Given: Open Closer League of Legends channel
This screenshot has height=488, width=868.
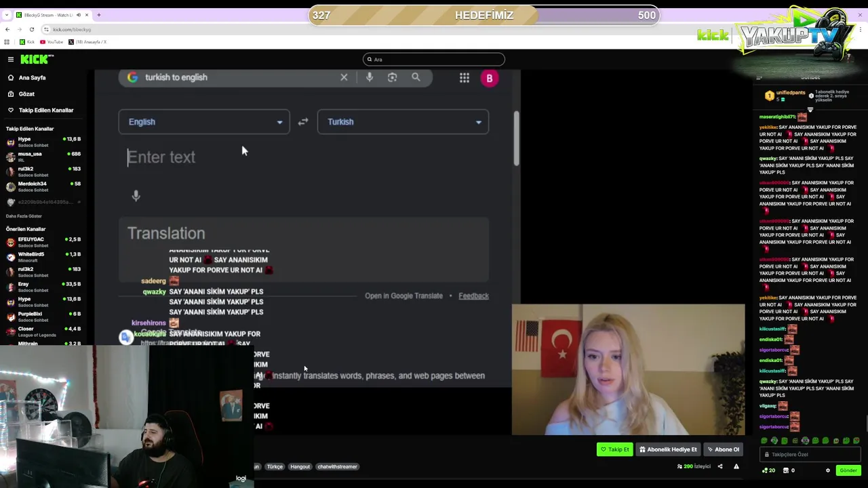Looking at the screenshot, I should pyautogui.click(x=43, y=331).
